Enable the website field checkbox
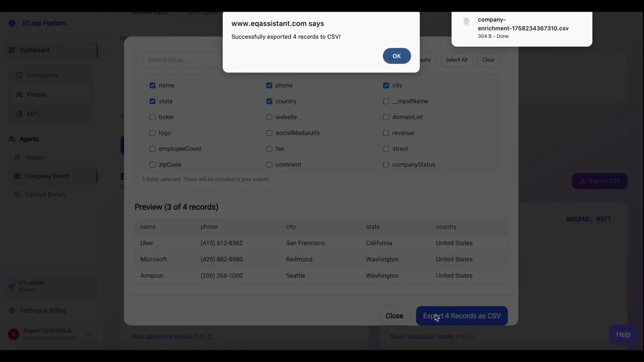The image size is (644, 362). (269, 117)
